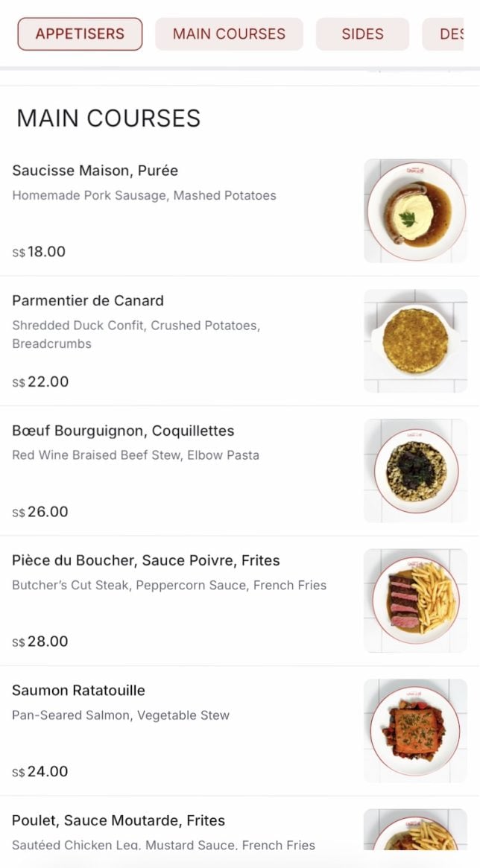The width and height of the screenshot is (480, 868).
Task: Select the Poulet, Sauce Moutarde item
Action: click(119, 820)
